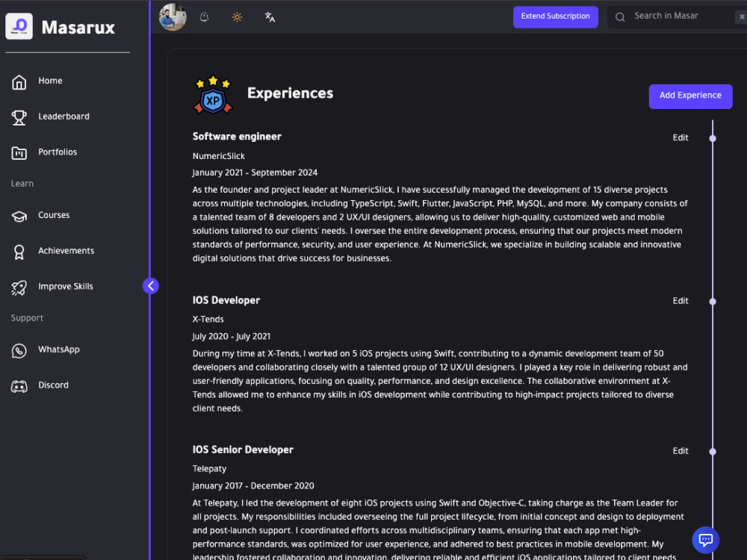Click the Software engineer timeline dot

pos(712,139)
